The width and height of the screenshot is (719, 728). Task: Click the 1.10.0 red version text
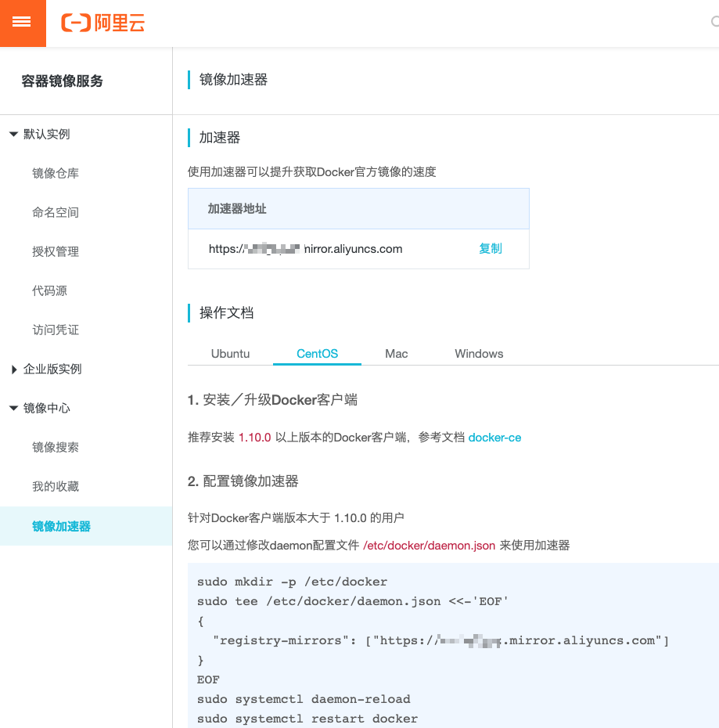[255, 438]
